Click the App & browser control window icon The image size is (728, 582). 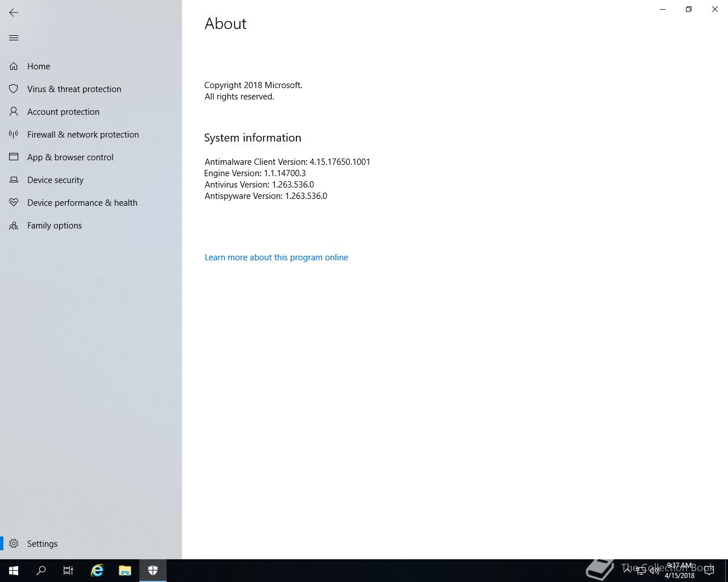(14, 157)
